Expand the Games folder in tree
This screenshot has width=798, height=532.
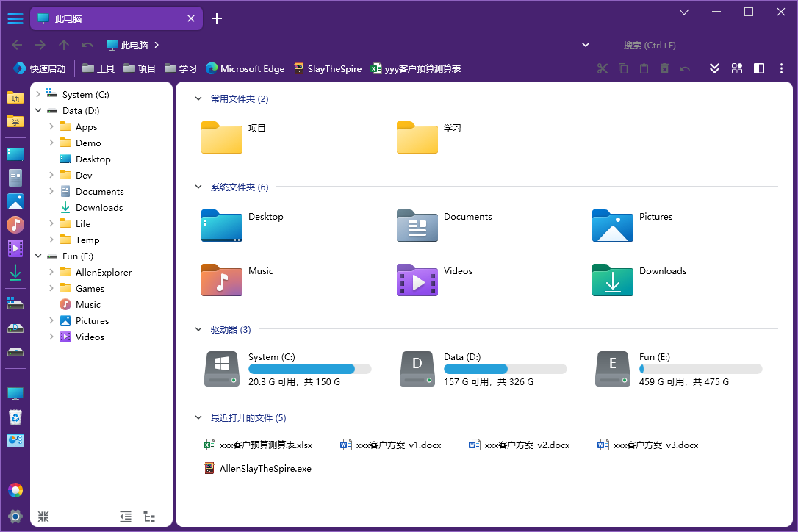pyautogui.click(x=51, y=288)
